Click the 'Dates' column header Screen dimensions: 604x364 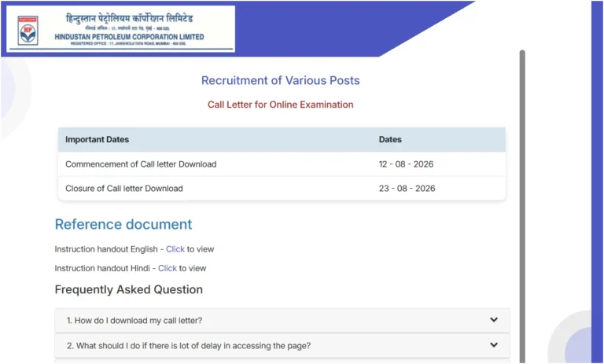390,139
